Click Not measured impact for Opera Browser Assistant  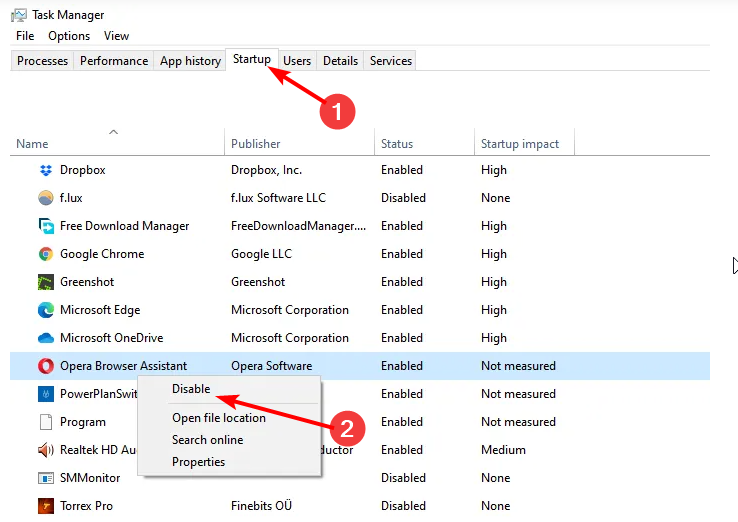pyautogui.click(x=518, y=366)
